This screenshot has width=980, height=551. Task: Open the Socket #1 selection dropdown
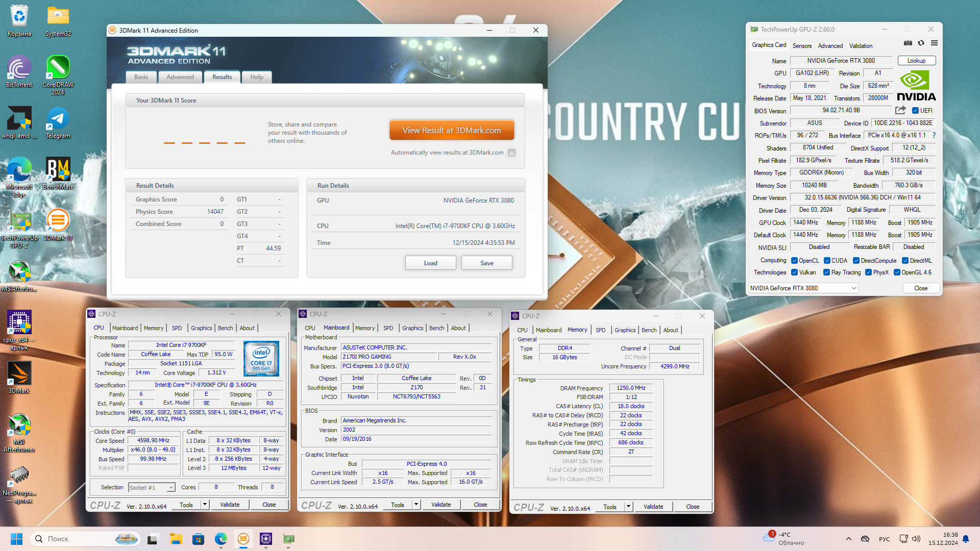coord(152,488)
